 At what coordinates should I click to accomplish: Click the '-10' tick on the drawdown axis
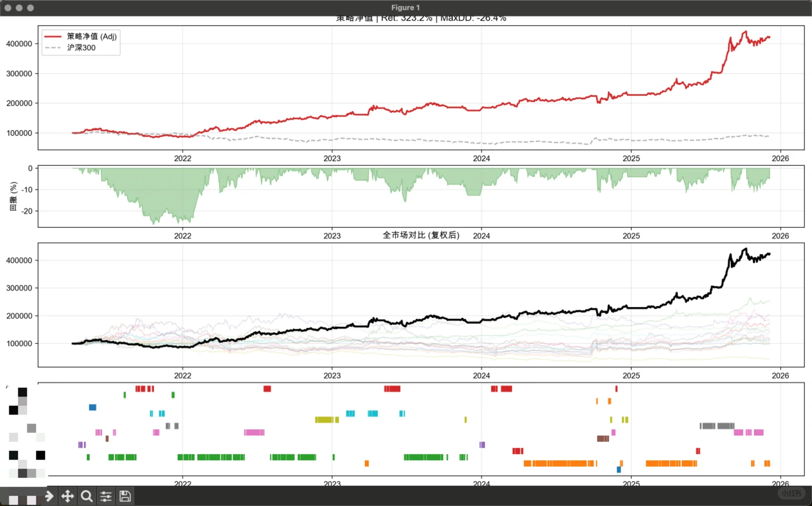coord(27,190)
